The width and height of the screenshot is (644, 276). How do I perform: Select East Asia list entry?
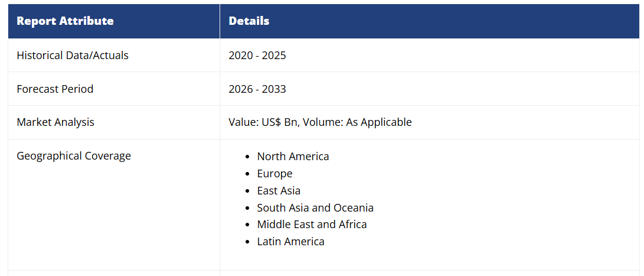point(279,191)
